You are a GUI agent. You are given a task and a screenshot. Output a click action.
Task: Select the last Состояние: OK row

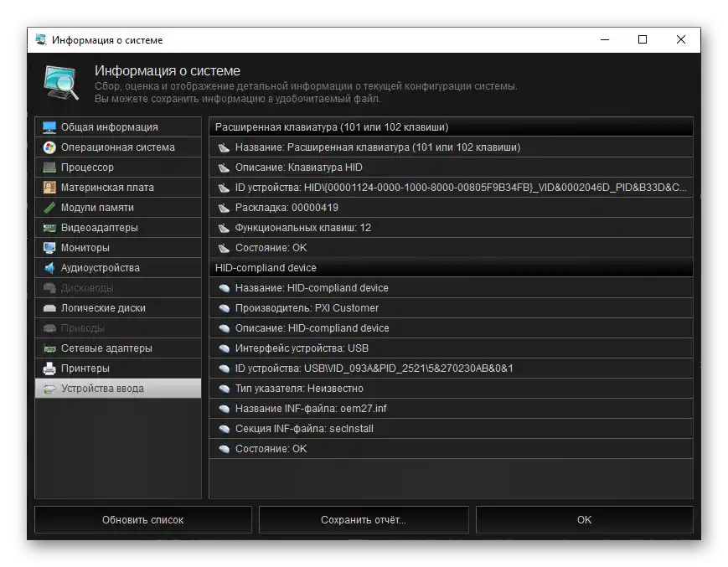pos(451,449)
